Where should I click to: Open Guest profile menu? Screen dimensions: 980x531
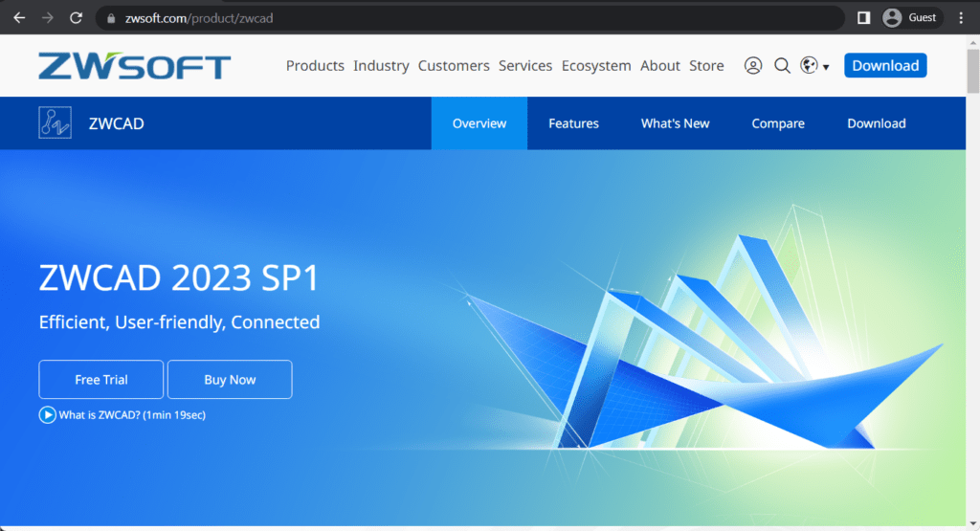coord(910,17)
